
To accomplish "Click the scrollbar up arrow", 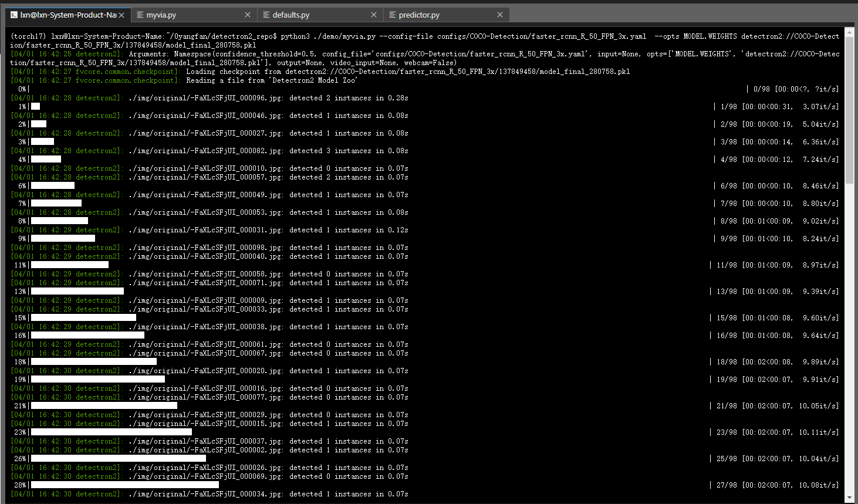I will (x=850, y=31).
